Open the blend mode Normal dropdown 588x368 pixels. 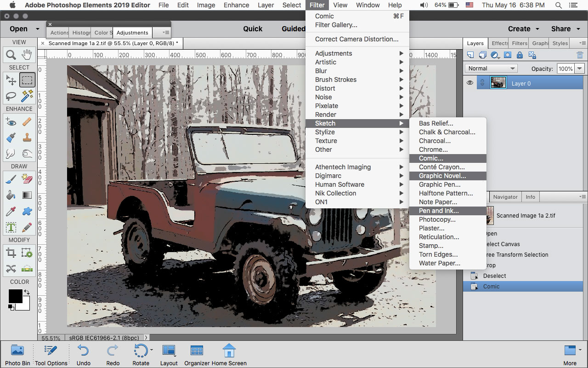point(492,69)
